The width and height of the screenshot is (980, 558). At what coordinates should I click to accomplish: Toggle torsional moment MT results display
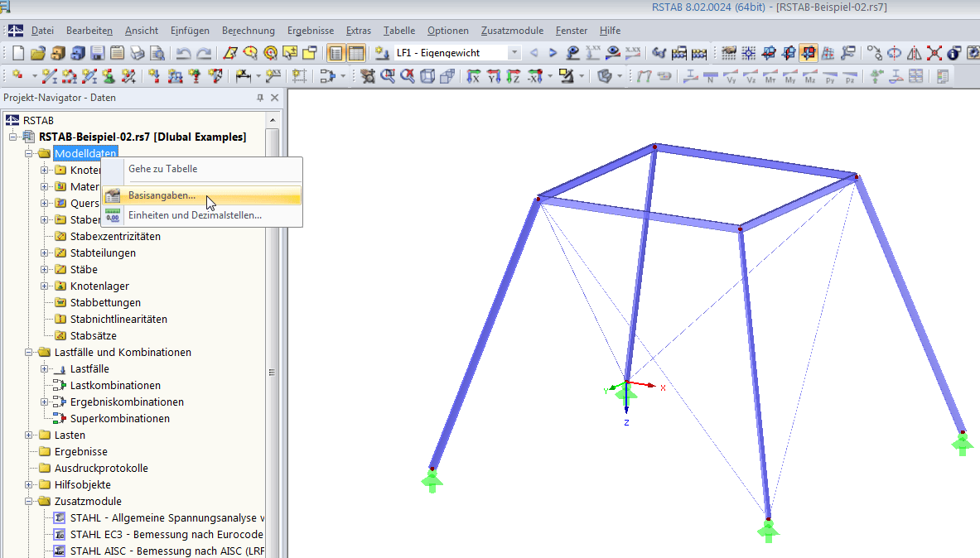coord(770,76)
